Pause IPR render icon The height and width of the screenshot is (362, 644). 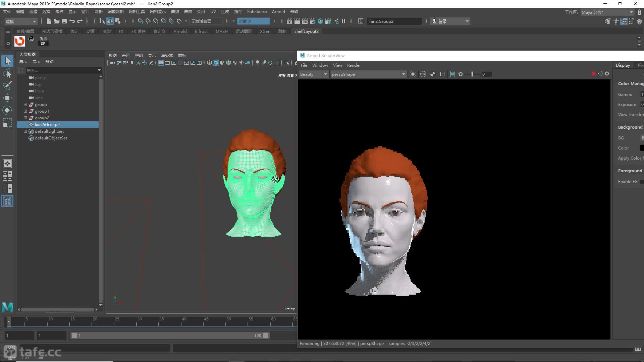pos(343,21)
